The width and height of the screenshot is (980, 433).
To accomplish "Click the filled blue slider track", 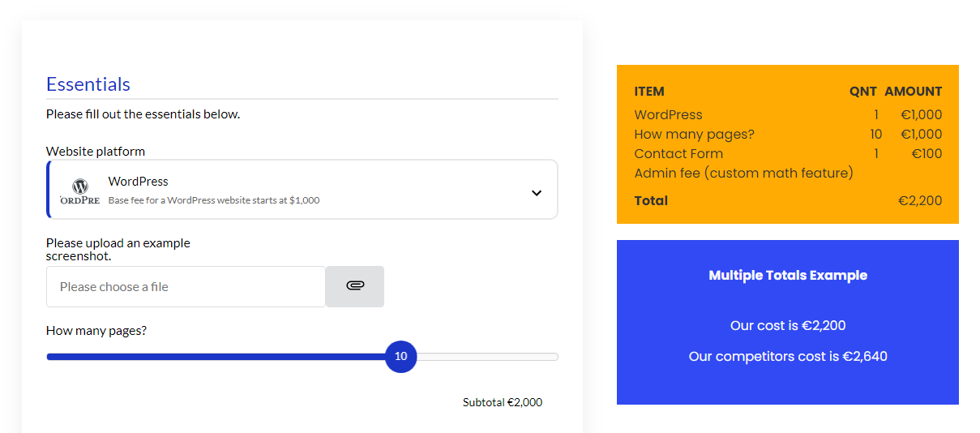I will tap(216, 357).
